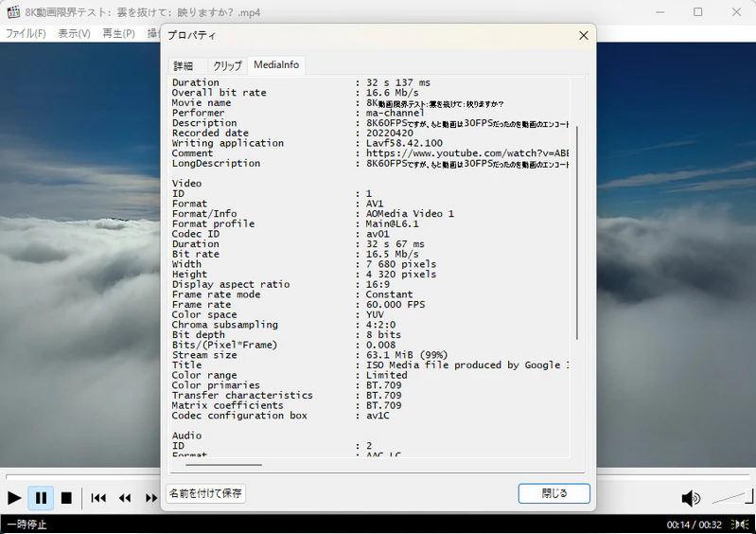756x534 pixels.
Task: Minimize the player window
Action: [x=660, y=12]
